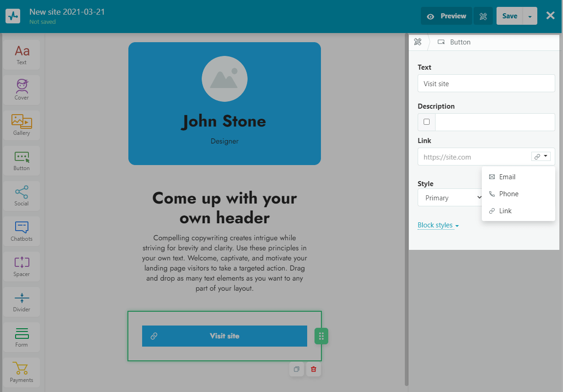Add a Cover block from the sidebar
The height and width of the screenshot is (392, 563).
pyautogui.click(x=22, y=89)
